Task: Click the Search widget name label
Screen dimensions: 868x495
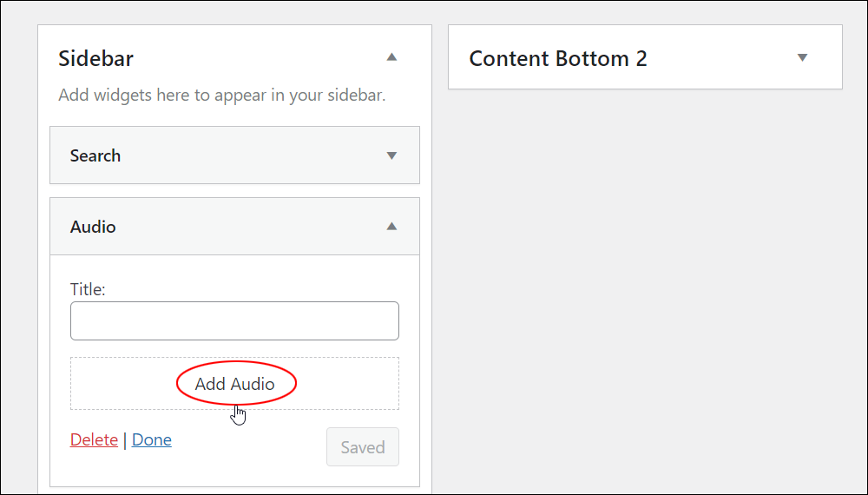Action: click(x=95, y=155)
